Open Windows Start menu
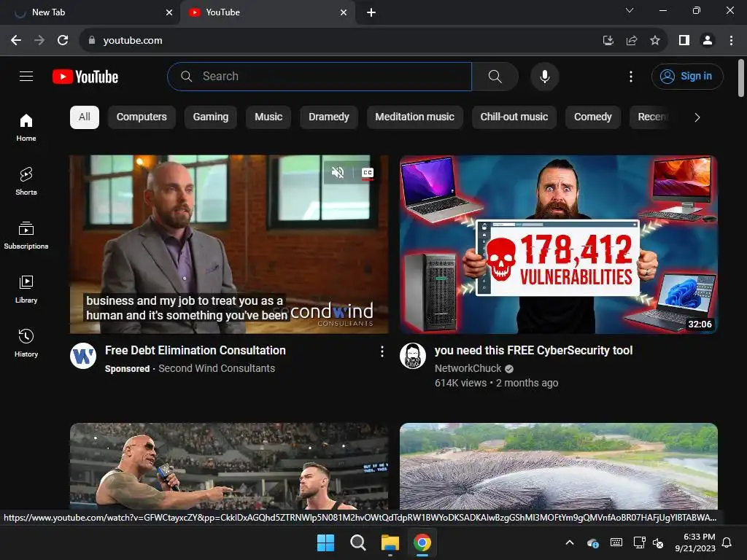 click(x=326, y=542)
